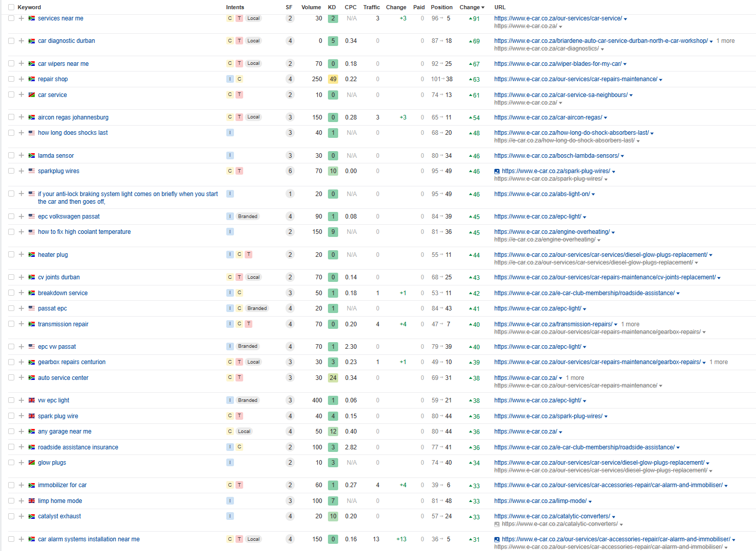Click the South Africa flag beside 'heater plug'
Screen dimensions: 756x551
(x=32, y=255)
